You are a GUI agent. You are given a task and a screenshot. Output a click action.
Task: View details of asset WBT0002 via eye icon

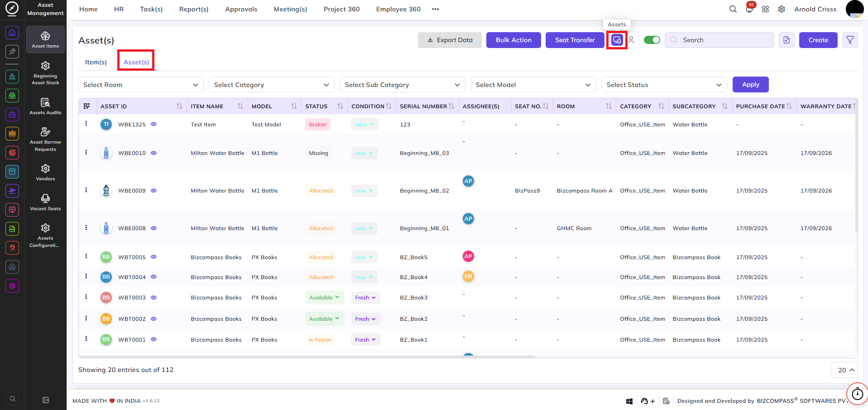pyautogui.click(x=153, y=319)
